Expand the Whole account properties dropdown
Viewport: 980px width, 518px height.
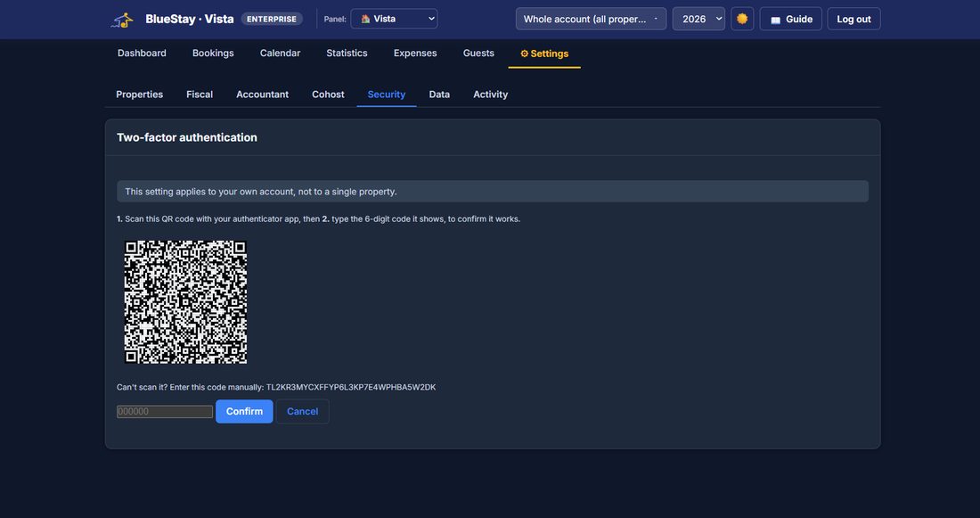click(x=591, y=19)
